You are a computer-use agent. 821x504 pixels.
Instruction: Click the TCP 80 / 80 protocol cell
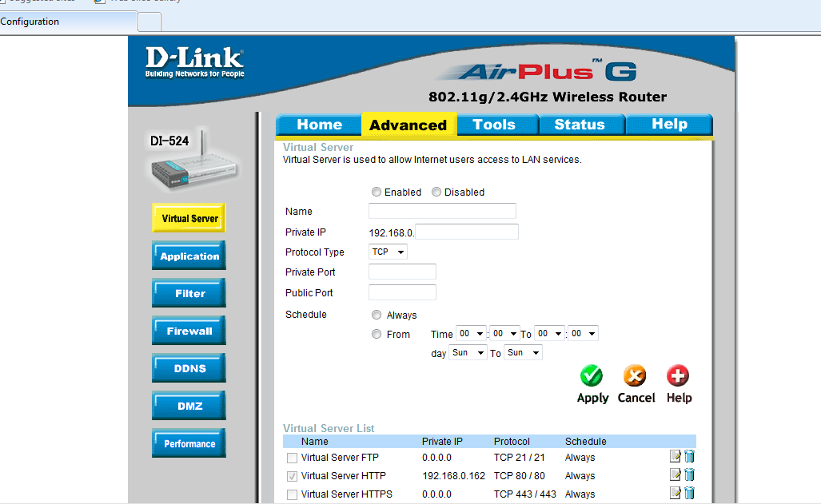(x=520, y=476)
